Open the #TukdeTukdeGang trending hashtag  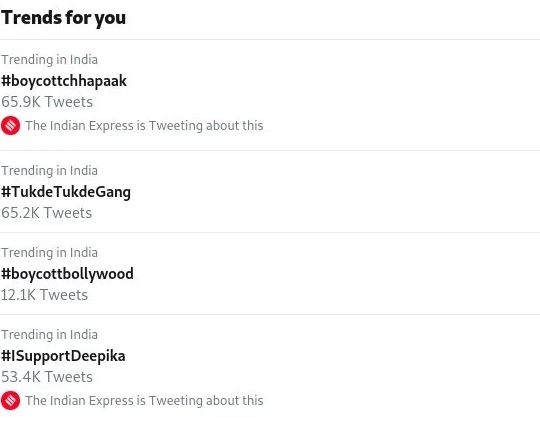coord(66,192)
